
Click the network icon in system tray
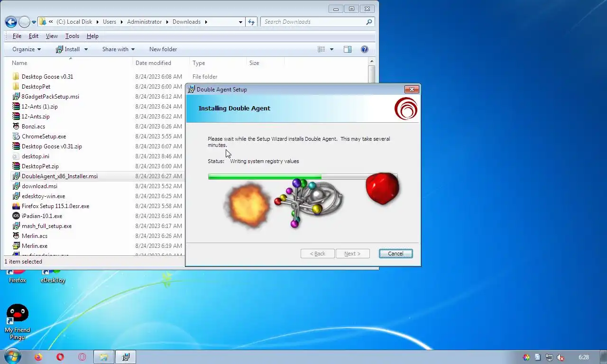pyautogui.click(x=549, y=357)
